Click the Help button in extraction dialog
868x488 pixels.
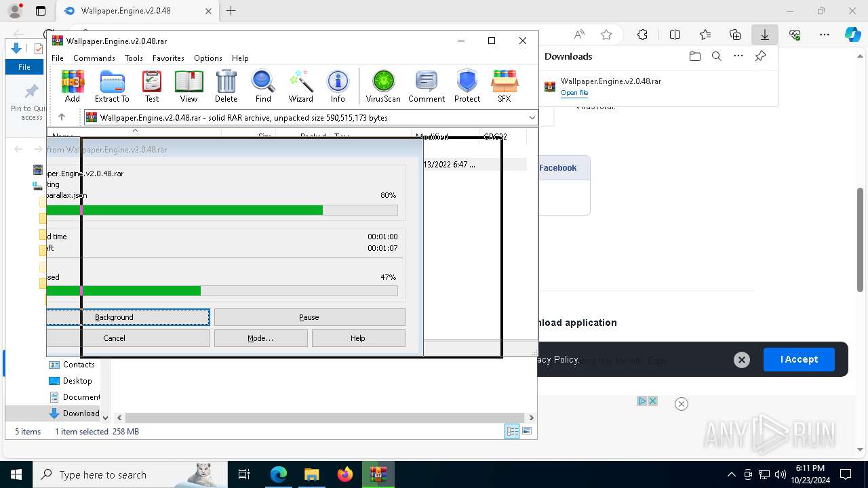(358, 338)
